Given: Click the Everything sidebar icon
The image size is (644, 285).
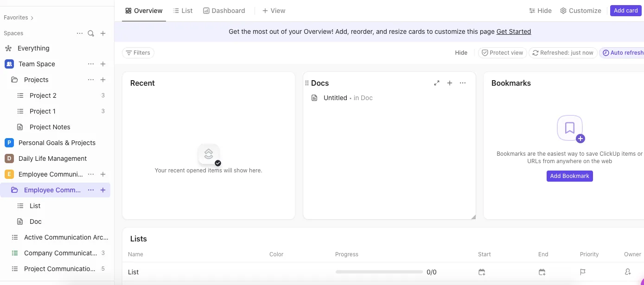Looking at the screenshot, I should point(8,48).
